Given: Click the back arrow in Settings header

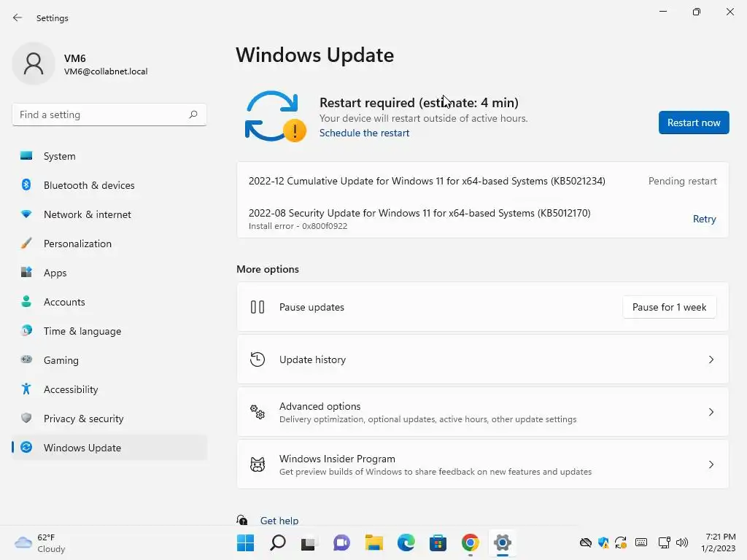Looking at the screenshot, I should point(18,17).
